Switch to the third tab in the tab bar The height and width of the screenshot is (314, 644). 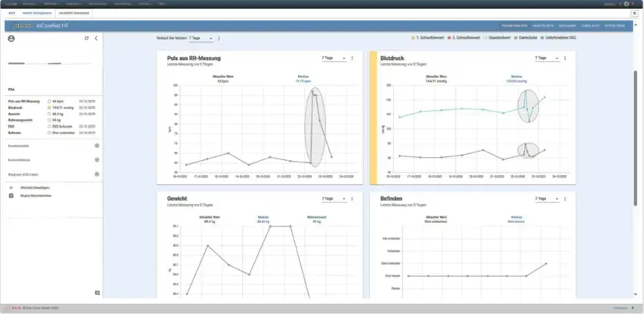(x=76, y=13)
